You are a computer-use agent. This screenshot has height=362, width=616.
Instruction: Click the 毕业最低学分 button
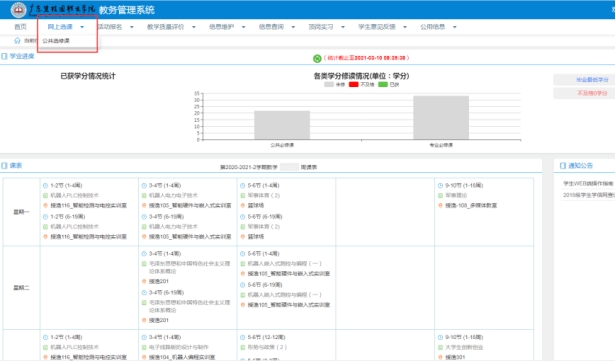(x=584, y=80)
